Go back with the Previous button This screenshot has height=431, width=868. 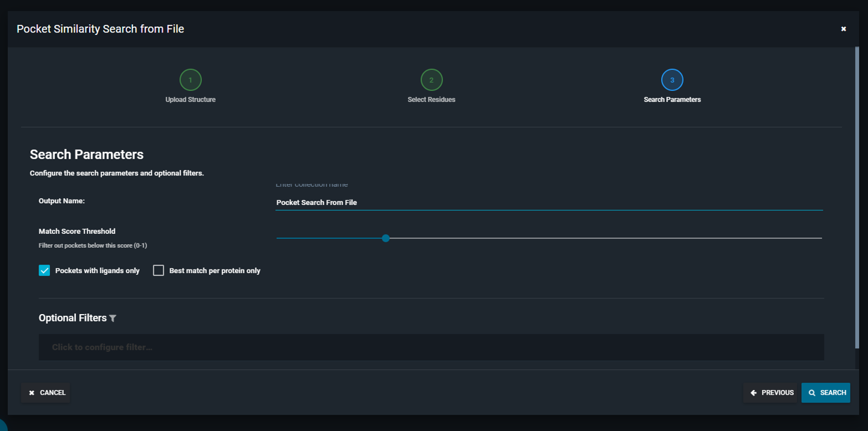pos(771,392)
